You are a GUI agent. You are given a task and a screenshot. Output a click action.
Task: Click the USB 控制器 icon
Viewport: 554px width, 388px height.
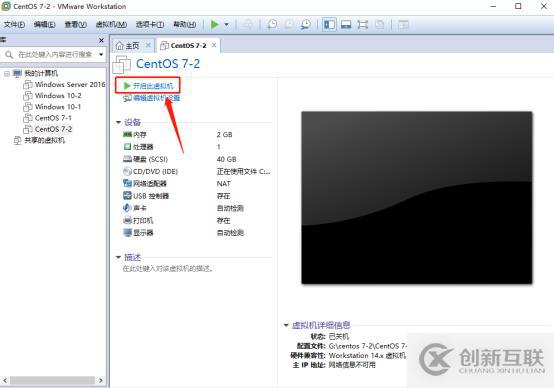coord(127,195)
